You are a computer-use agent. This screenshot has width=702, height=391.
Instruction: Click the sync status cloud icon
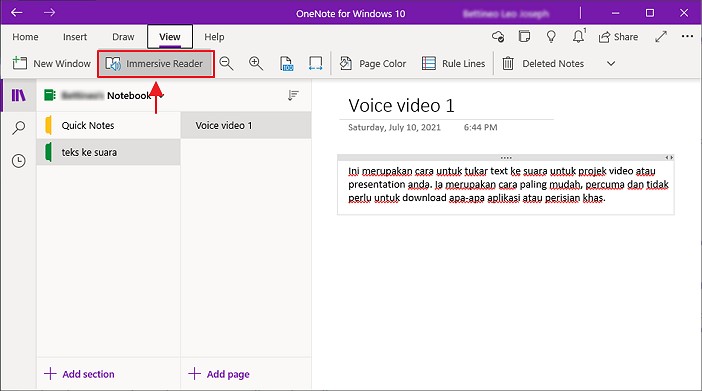click(498, 37)
